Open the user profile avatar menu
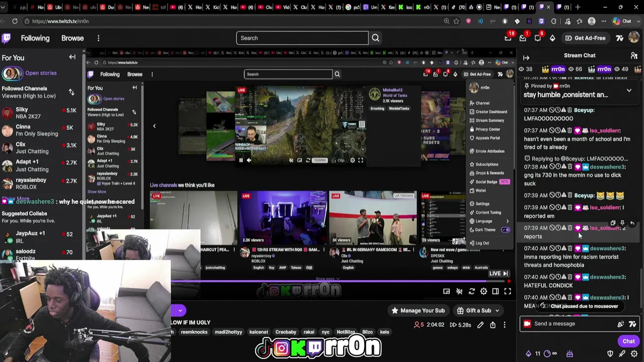Viewport: 644px width, 362px height. [634, 38]
